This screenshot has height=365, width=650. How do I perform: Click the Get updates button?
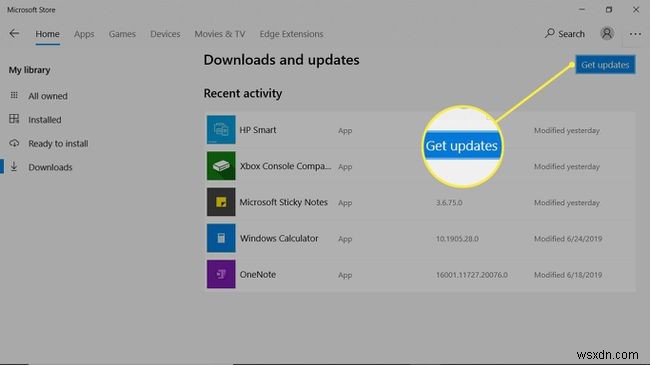tap(605, 65)
